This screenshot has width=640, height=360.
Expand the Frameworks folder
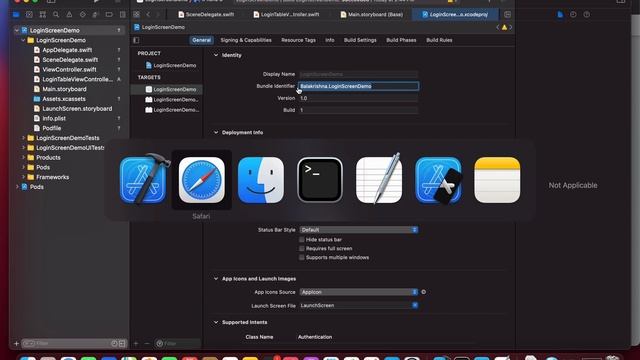click(23, 177)
